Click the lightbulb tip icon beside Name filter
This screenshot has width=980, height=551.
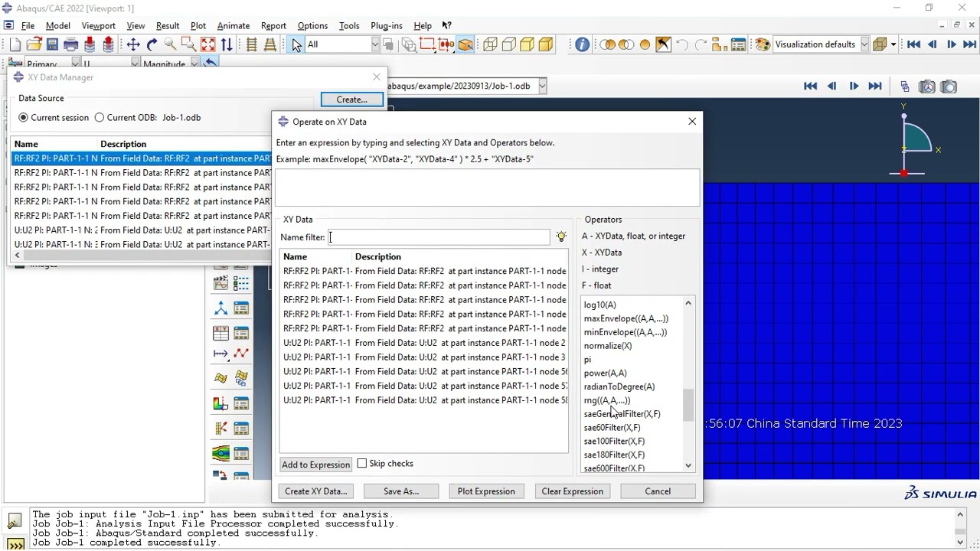click(561, 237)
